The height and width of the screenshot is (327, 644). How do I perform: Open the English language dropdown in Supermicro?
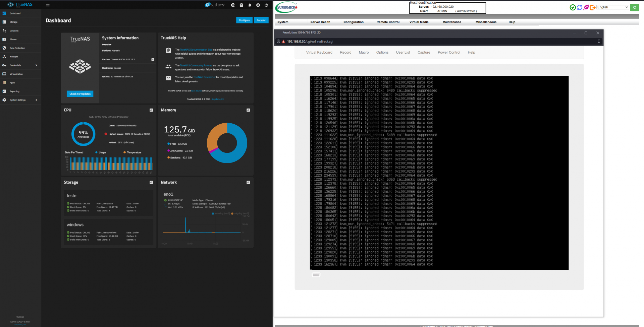[612, 7]
